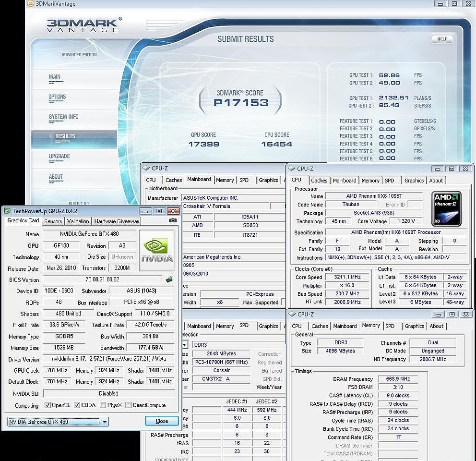Open the Hardware Giveaway tab in GPU-Z
Image resolution: width=476 pixels, height=461 pixels.
117,221
